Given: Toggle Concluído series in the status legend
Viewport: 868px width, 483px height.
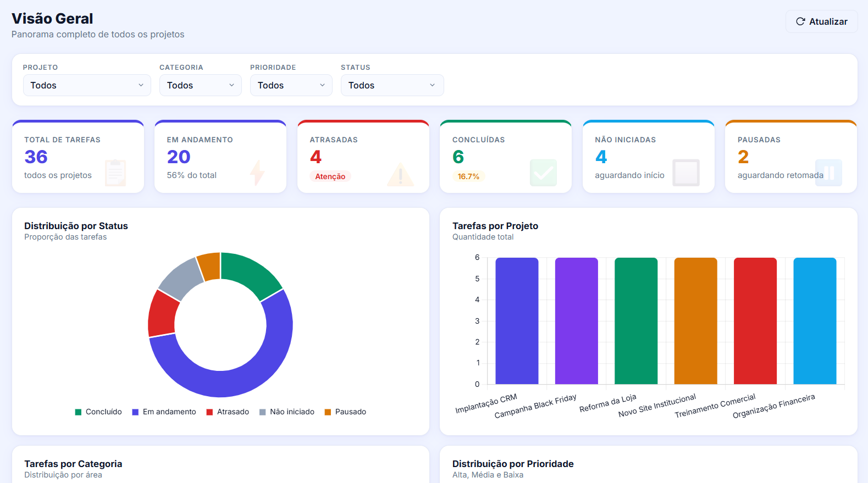Looking at the screenshot, I should [x=98, y=412].
